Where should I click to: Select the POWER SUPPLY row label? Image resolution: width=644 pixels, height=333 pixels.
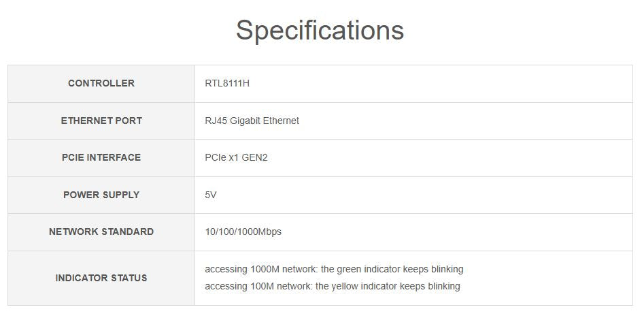point(101,195)
